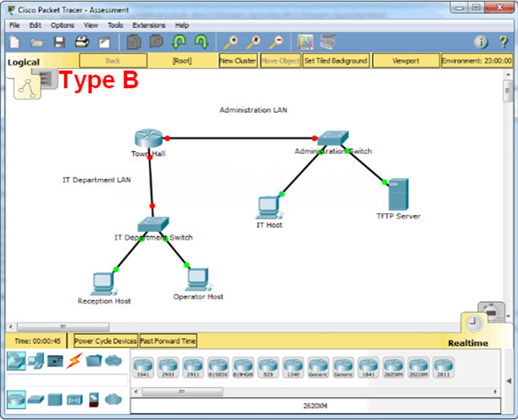Open a file with the folder icon
518x420 pixels.
tap(37, 42)
